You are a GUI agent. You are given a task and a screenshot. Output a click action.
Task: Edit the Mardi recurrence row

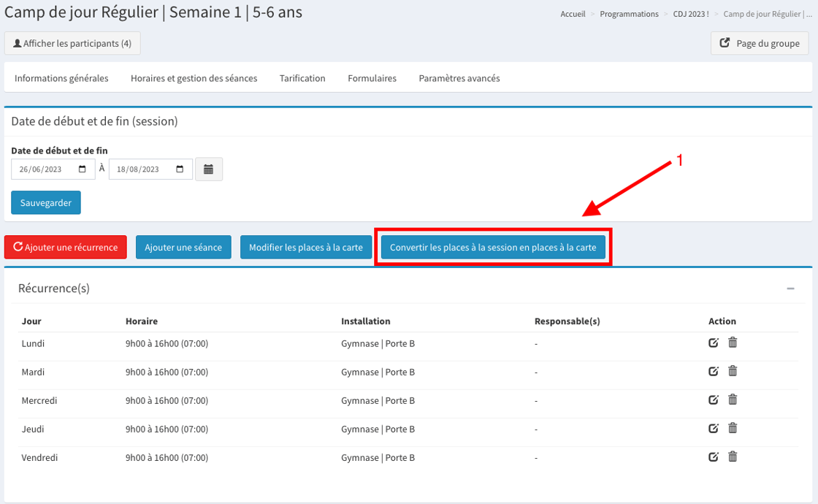point(714,371)
